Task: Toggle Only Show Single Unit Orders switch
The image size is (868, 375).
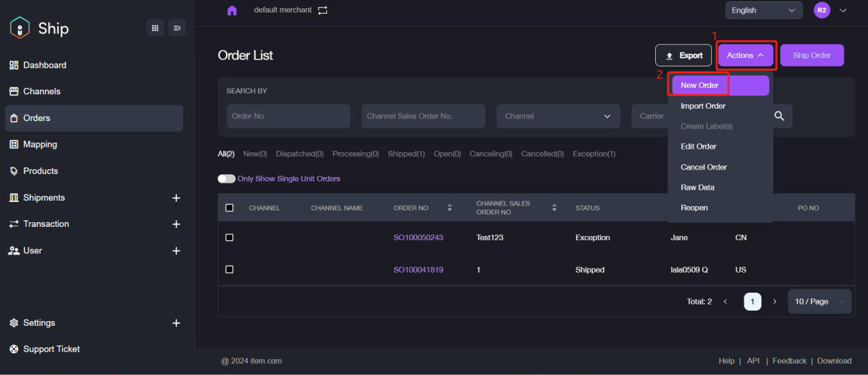Action: pos(226,179)
